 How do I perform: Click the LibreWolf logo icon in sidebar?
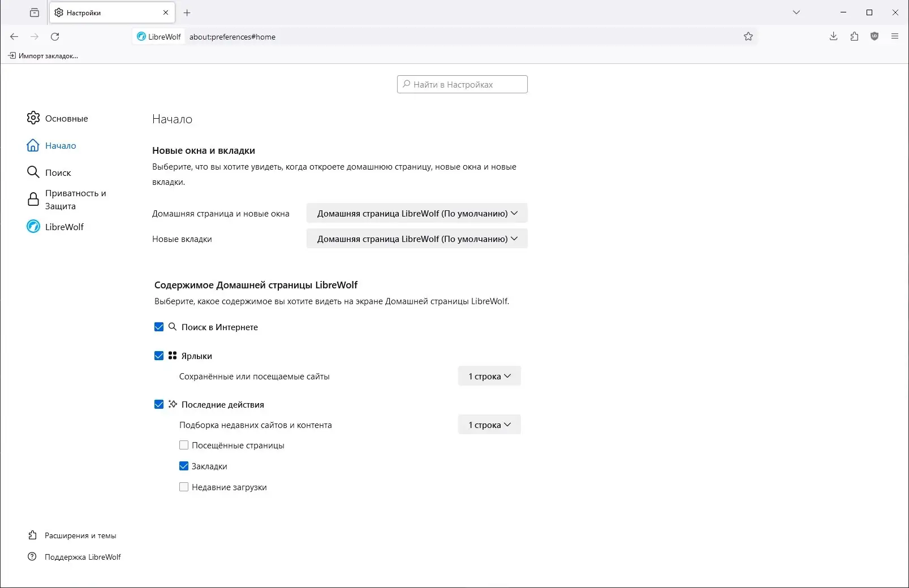[33, 226]
